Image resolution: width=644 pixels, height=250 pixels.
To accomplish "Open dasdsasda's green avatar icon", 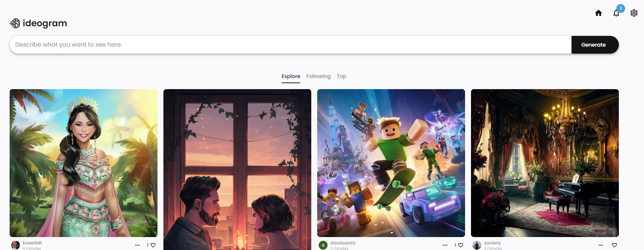I will [x=323, y=245].
